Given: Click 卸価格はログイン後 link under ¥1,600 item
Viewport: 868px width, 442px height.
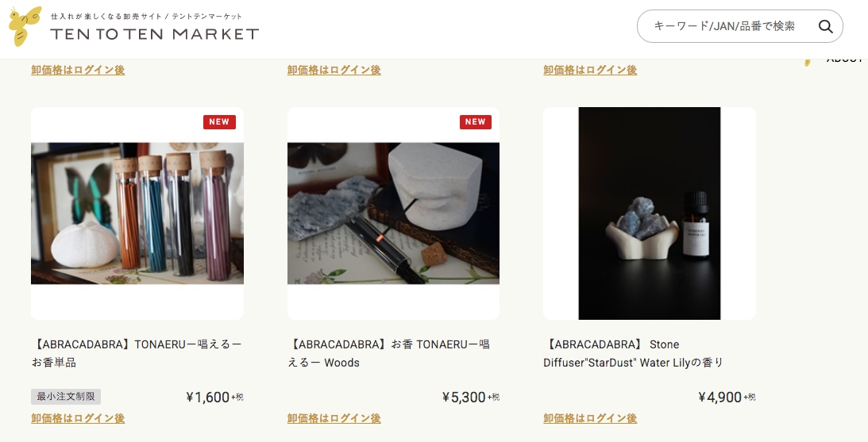Looking at the screenshot, I should click(x=78, y=418).
